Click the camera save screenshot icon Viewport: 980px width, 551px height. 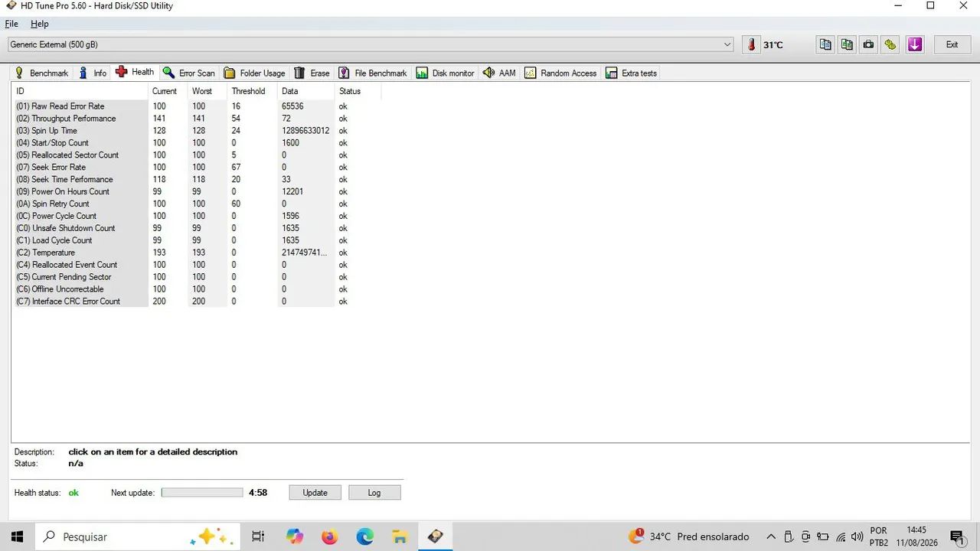pos(868,44)
